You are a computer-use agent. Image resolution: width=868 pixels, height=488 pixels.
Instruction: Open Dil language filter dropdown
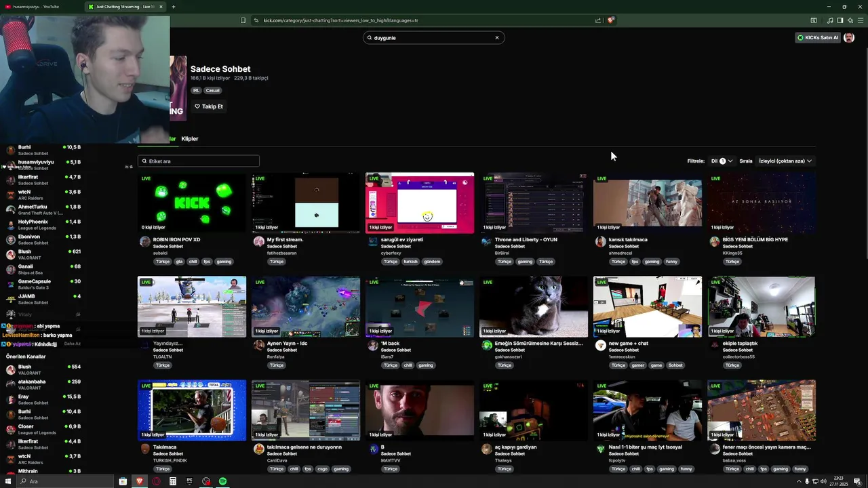point(722,161)
